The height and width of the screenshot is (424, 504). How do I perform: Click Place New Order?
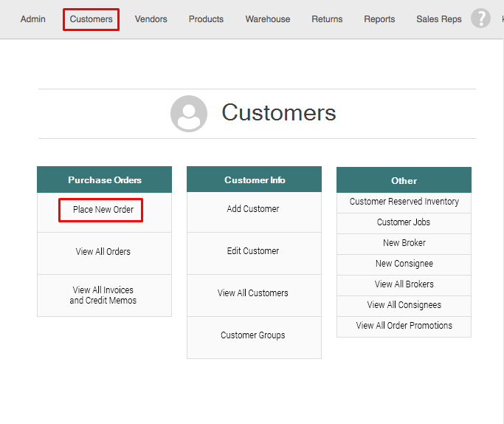103,210
